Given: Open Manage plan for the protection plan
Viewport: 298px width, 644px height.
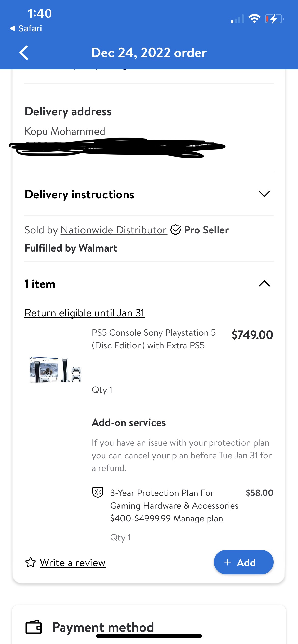Looking at the screenshot, I should (198, 518).
